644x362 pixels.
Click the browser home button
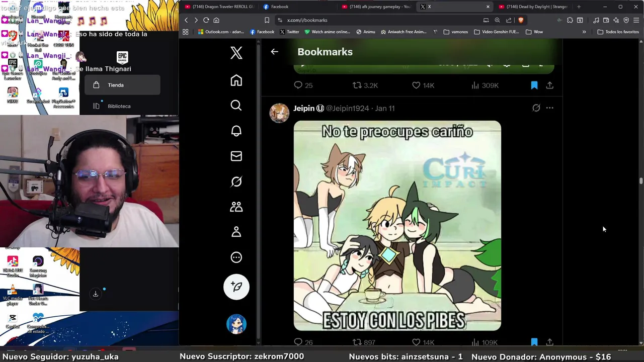click(x=216, y=20)
